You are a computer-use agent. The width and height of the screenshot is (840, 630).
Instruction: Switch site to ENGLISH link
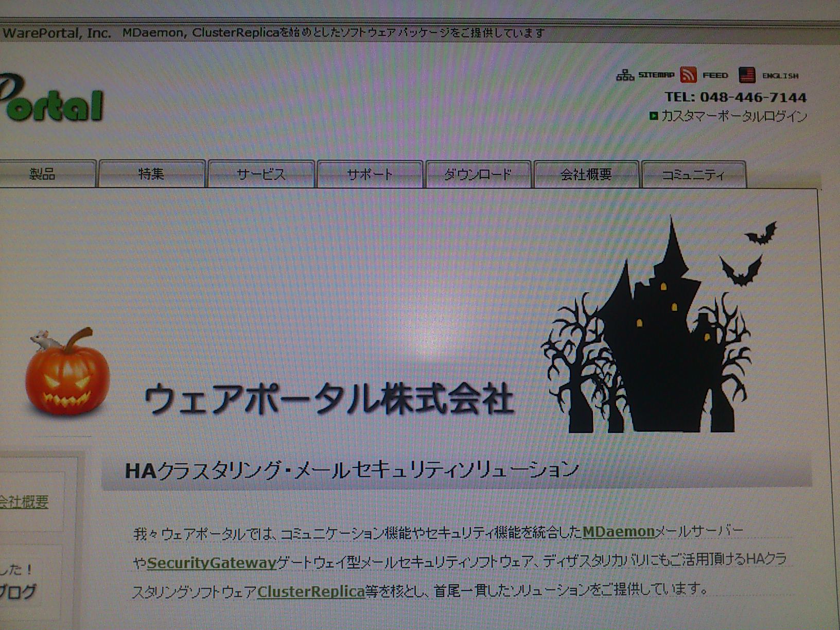[x=780, y=76]
